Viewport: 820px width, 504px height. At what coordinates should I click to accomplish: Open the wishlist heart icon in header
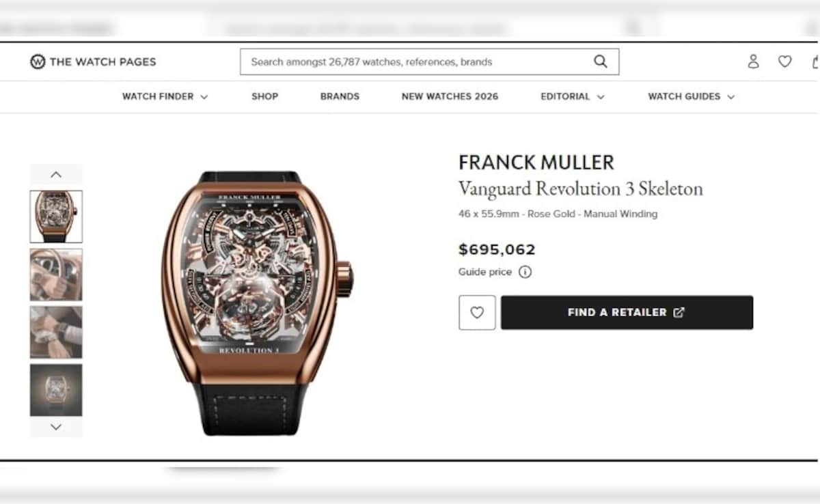[x=785, y=61]
